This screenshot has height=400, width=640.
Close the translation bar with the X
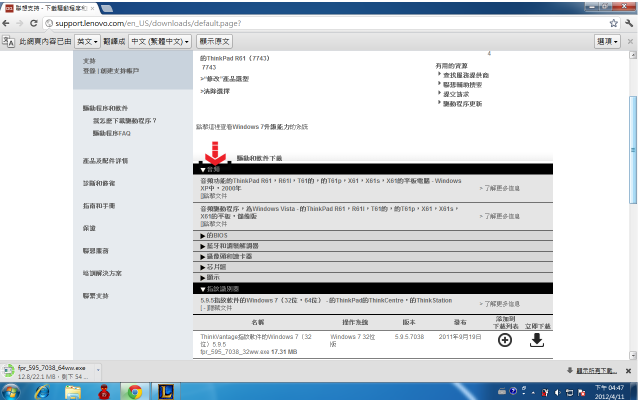[630, 41]
